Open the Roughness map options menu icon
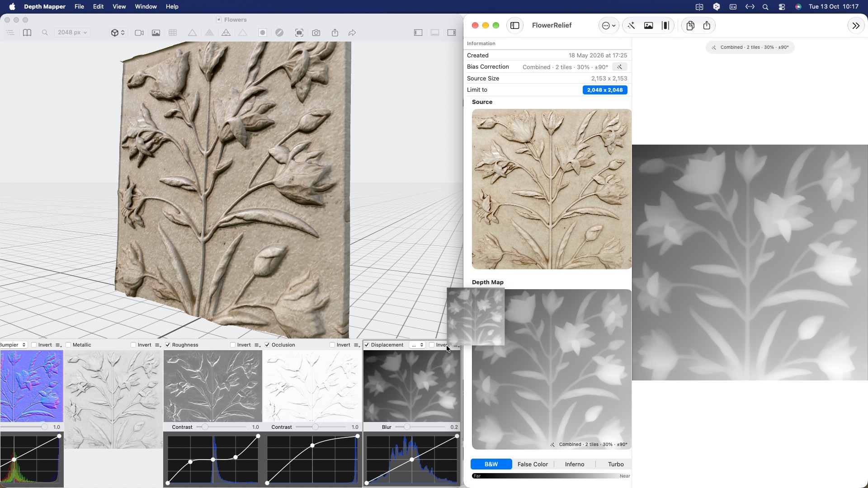 257,345
